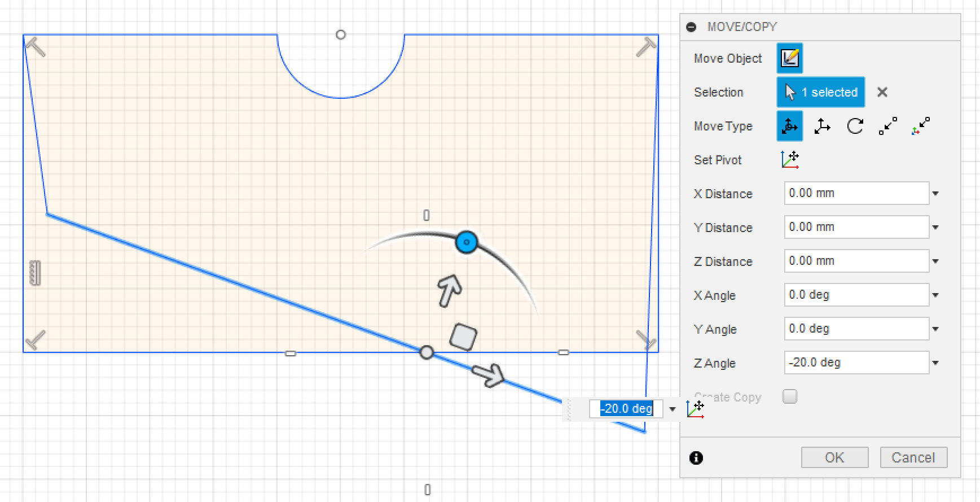Image resolution: width=980 pixels, height=502 pixels.
Task: Select Rotate move type icon
Action: point(855,126)
